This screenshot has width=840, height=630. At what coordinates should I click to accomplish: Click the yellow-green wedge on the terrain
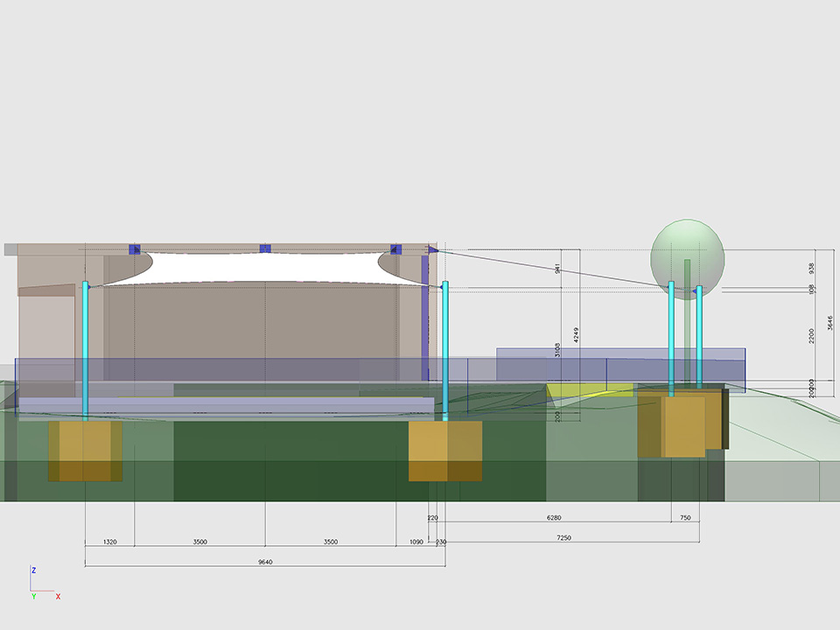point(588,389)
